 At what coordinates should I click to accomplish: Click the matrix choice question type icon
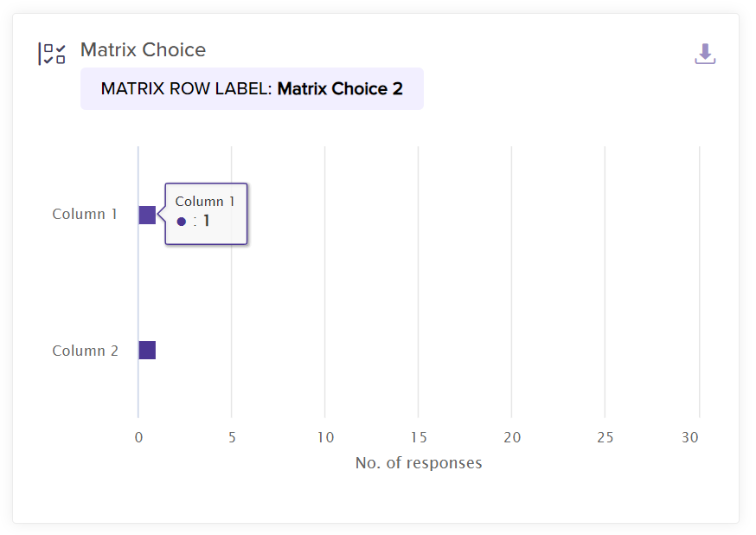(x=52, y=54)
